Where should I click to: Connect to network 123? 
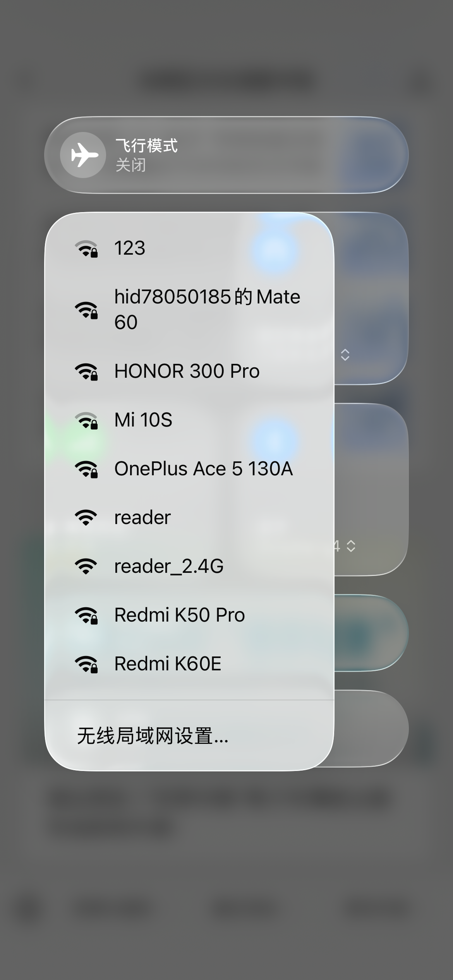tap(189, 248)
